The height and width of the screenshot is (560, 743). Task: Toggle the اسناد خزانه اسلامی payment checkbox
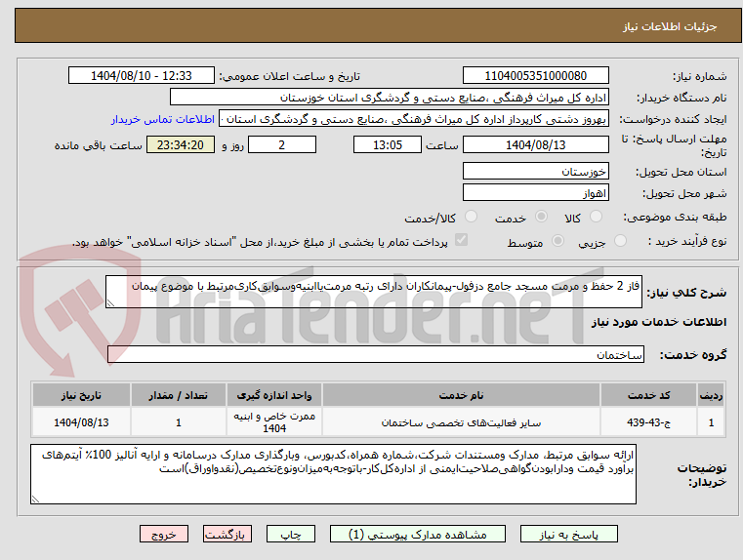pos(461,240)
